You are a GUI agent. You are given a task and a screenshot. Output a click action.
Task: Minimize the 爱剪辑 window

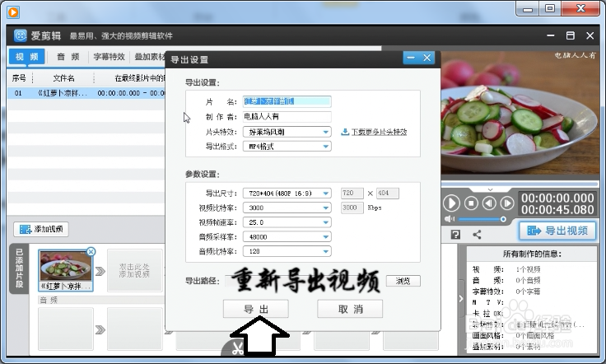[551, 35]
